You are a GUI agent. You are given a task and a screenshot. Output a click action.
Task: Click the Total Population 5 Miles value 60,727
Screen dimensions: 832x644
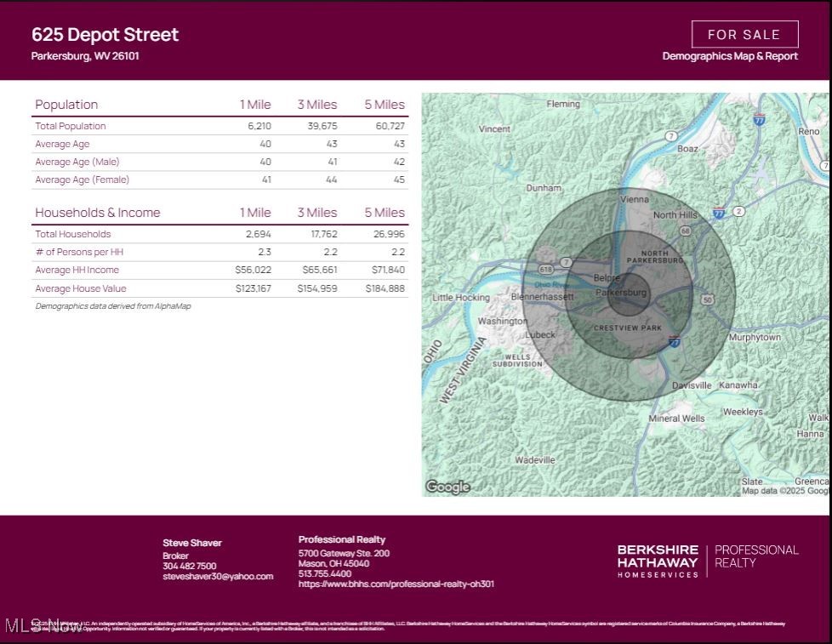point(388,126)
